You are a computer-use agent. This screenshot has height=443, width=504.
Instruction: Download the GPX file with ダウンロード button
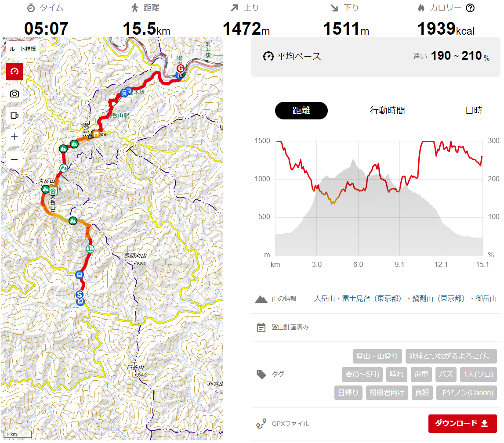[463, 423]
